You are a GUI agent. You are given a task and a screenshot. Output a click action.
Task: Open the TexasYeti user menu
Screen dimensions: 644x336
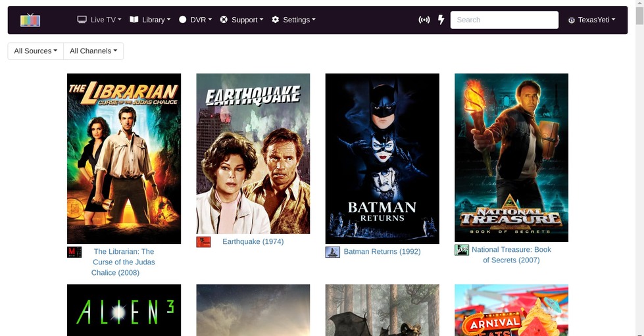(x=592, y=20)
